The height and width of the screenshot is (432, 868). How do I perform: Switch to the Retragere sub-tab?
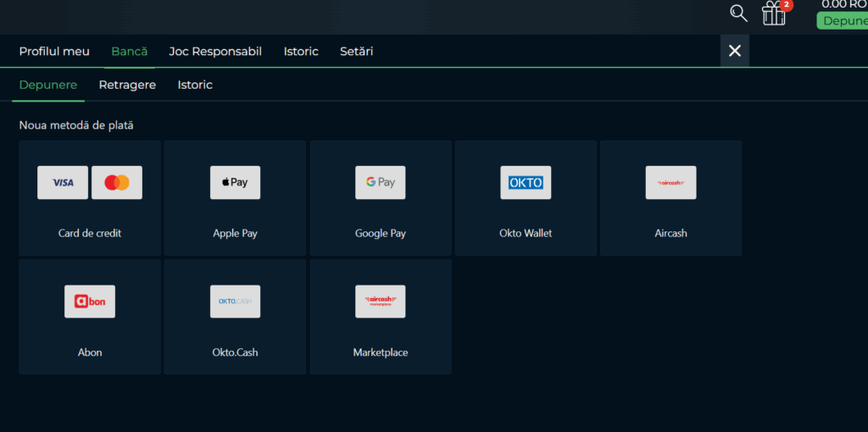[x=127, y=85]
